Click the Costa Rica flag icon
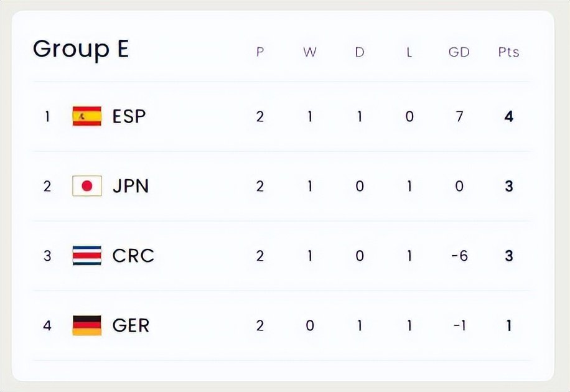This screenshot has width=570, height=392. [86, 256]
